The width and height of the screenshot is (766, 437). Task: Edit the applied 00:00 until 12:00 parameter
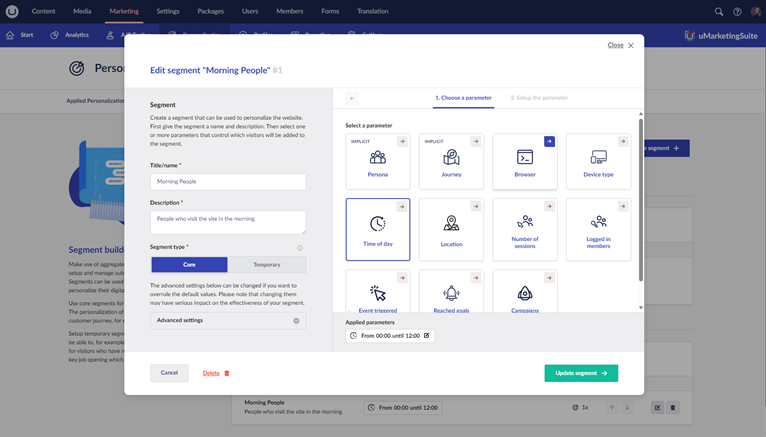pyautogui.click(x=427, y=336)
